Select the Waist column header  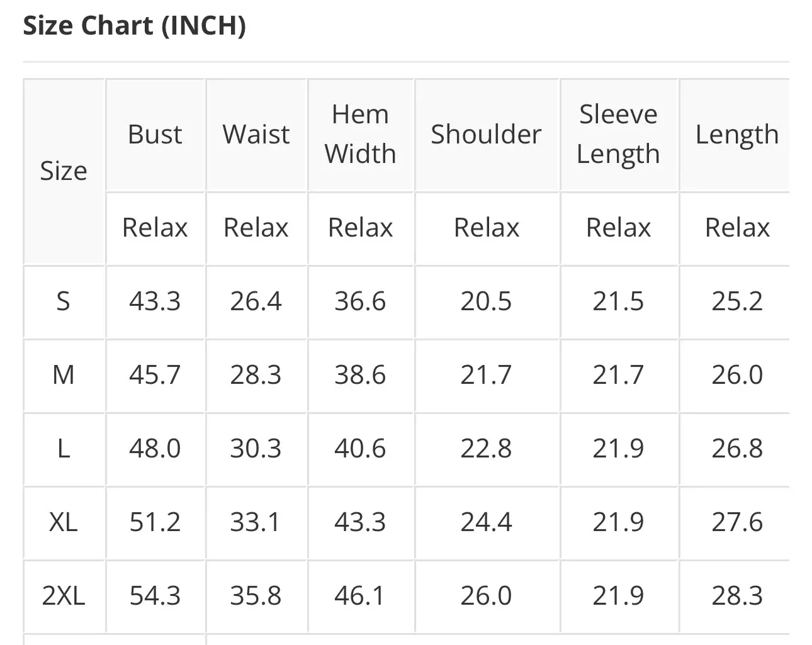[256, 135]
